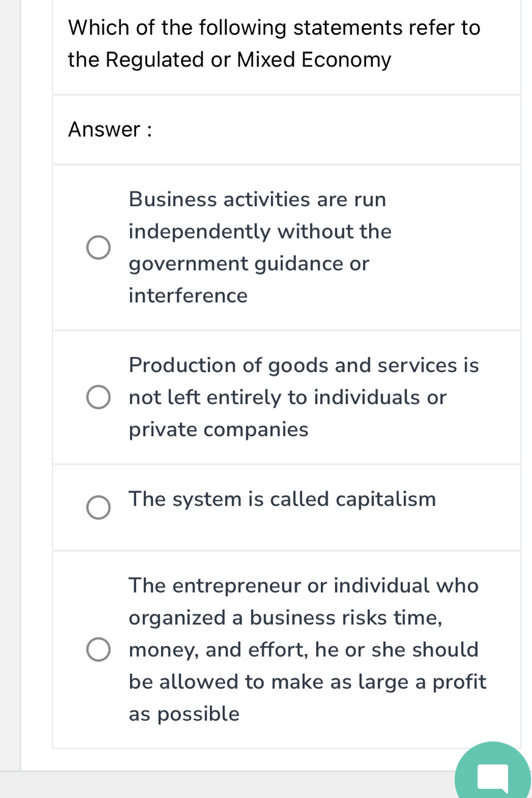Click the word 'interference' in first option
This screenshot has height=798, width=532.
tap(188, 296)
